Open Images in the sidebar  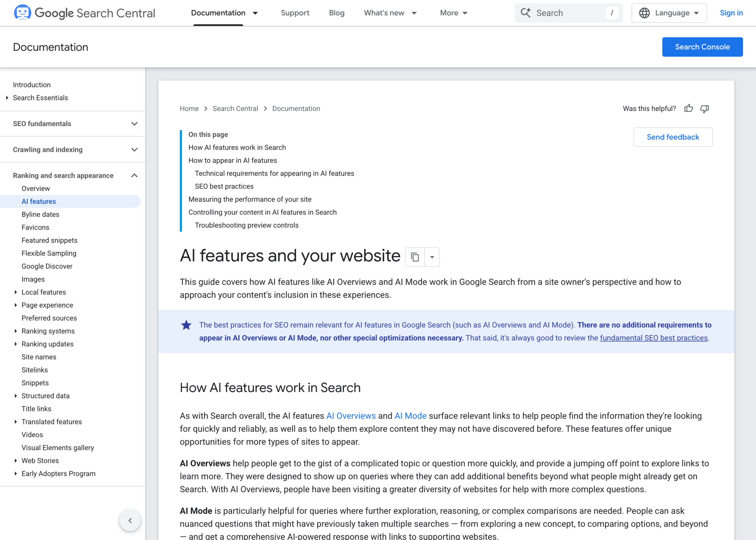point(33,279)
